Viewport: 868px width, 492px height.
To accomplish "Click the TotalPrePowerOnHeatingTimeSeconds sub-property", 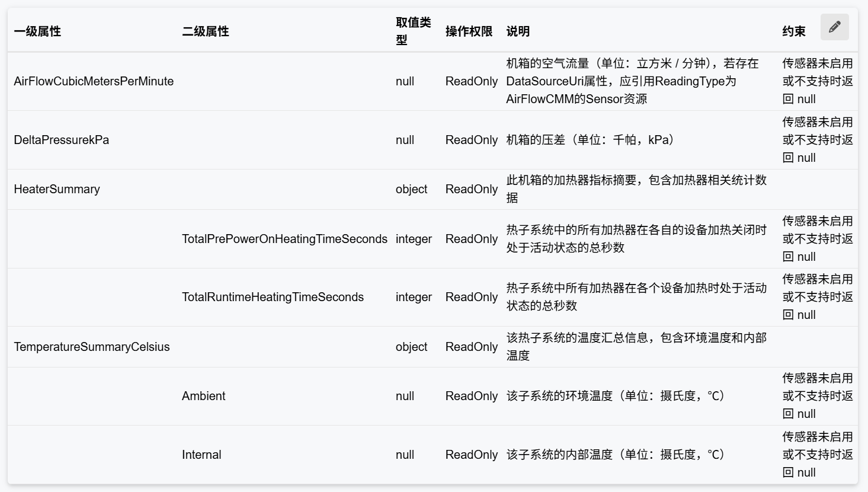I will pyautogui.click(x=284, y=239).
